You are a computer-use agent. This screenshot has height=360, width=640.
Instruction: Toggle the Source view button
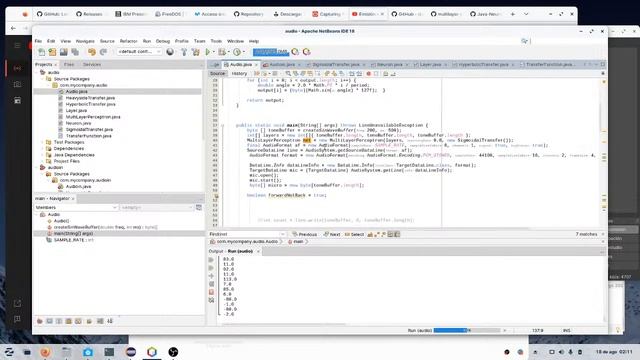point(218,73)
